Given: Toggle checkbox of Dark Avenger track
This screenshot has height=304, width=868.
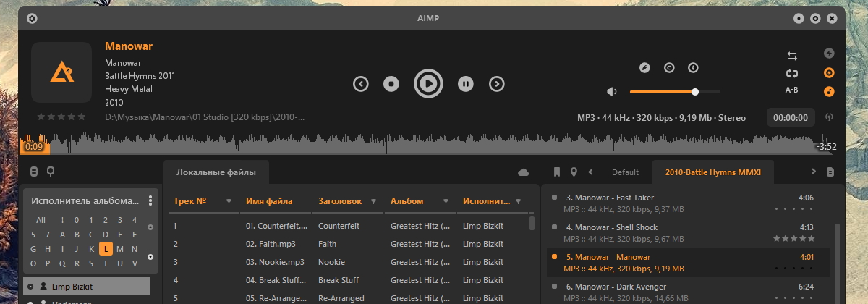Looking at the screenshot, I should [554, 286].
